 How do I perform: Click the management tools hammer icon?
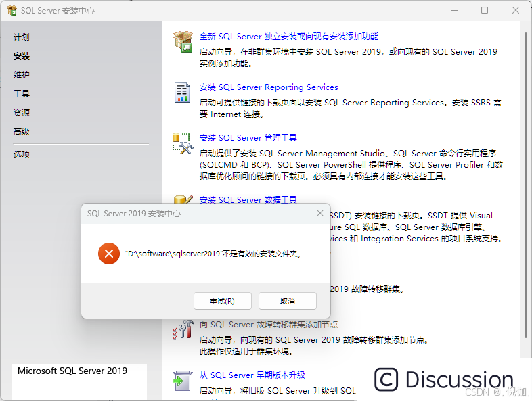183,143
